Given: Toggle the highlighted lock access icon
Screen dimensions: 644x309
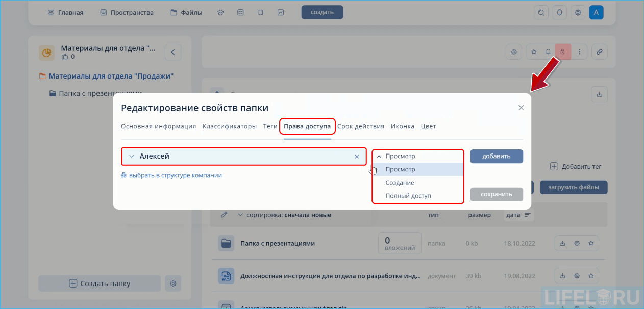Looking at the screenshot, I should tap(562, 51).
